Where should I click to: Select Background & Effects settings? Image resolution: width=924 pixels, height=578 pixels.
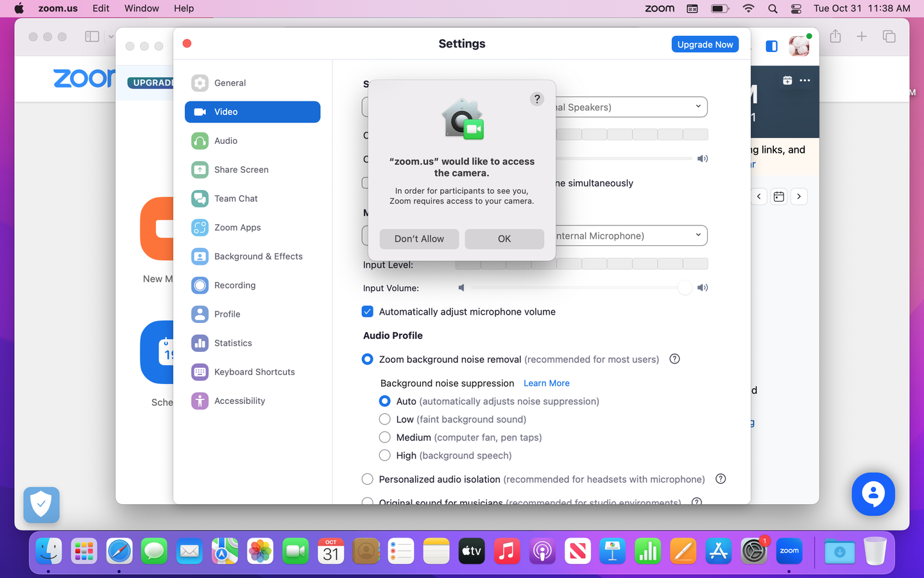[258, 256]
